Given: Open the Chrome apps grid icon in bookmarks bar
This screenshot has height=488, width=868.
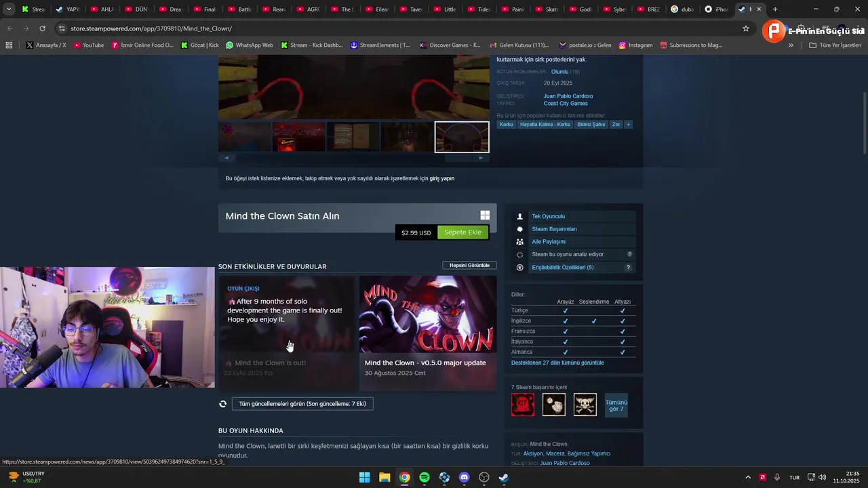Looking at the screenshot, I should 9,45.
